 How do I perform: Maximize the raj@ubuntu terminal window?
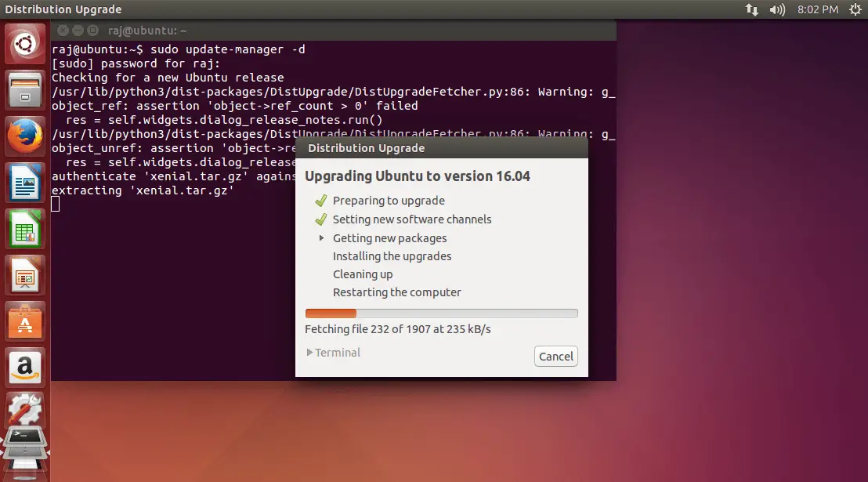93,31
